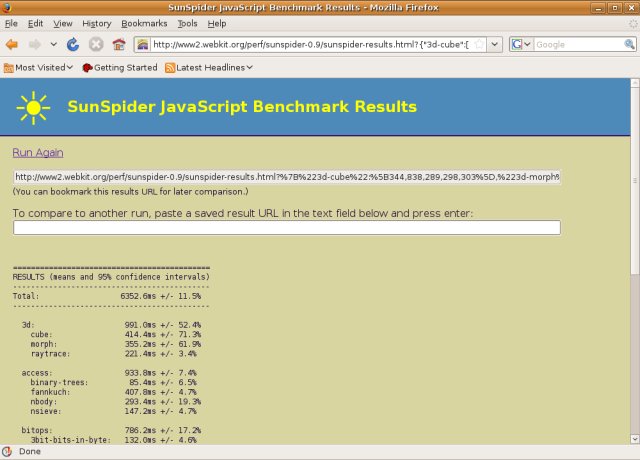The width and height of the screenshot is (640, 460).
Task: Expand the Latest Headlines feed
Action: 209,68
